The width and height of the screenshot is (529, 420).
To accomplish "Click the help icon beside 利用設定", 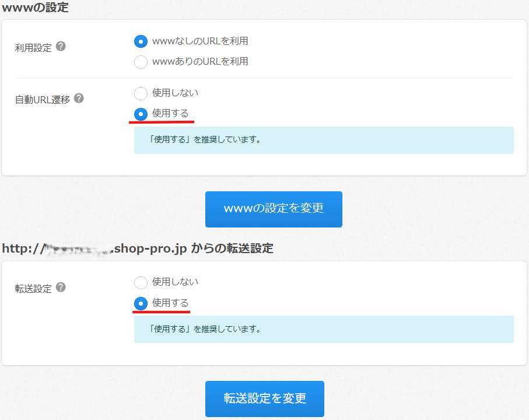I will click(x=61, y=47).
